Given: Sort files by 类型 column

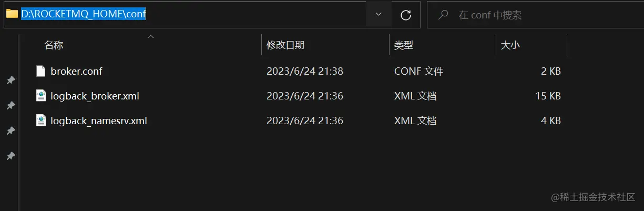Looking at the screenshot, I should click(404, 45).
